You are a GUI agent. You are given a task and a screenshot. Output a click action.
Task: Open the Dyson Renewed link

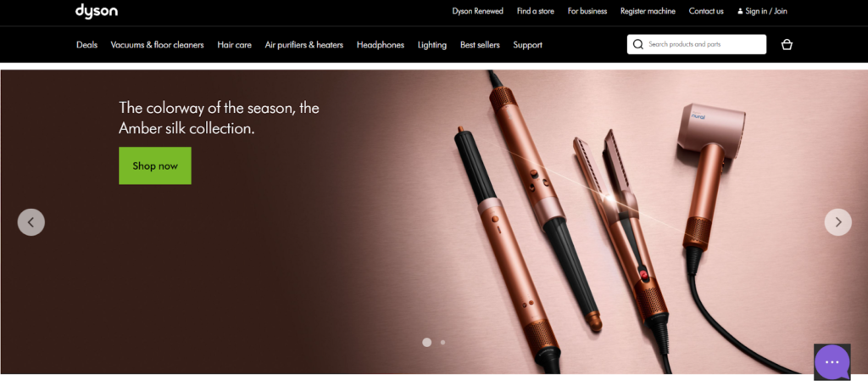coord(478,11)
